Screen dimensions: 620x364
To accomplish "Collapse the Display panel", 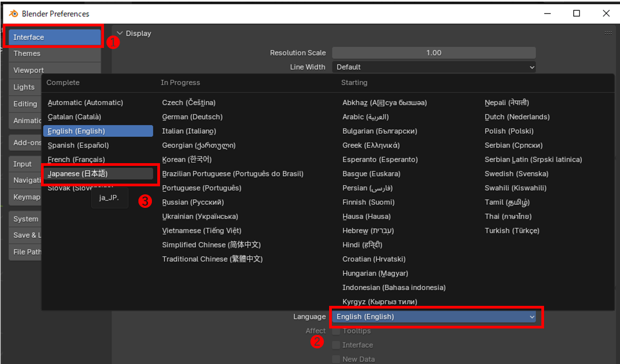I will [120, 33].
